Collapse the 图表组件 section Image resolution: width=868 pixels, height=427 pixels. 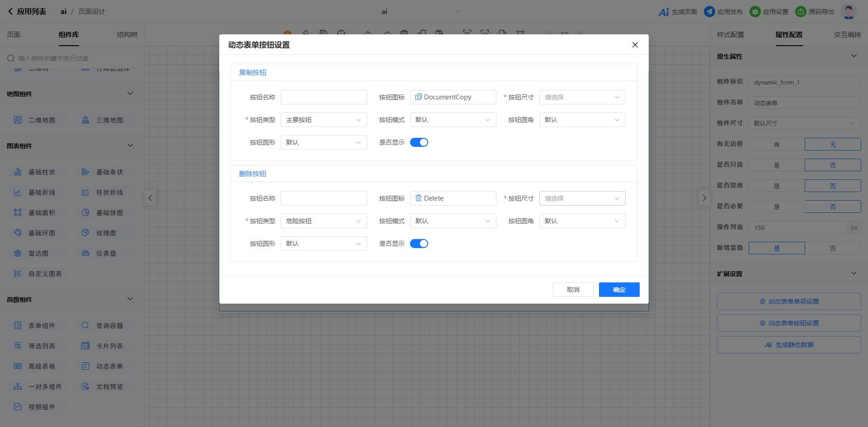(x=130, y=145)
